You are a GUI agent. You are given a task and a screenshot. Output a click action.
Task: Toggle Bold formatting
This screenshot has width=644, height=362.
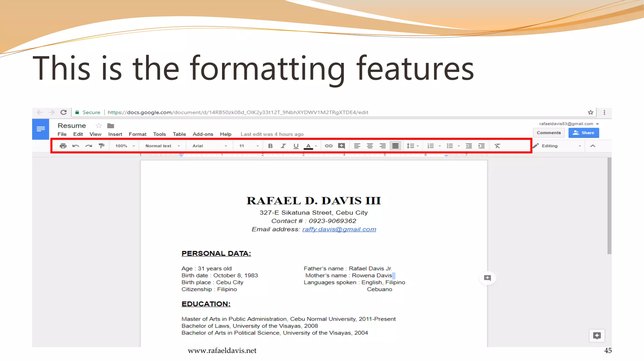click(270, 146)
